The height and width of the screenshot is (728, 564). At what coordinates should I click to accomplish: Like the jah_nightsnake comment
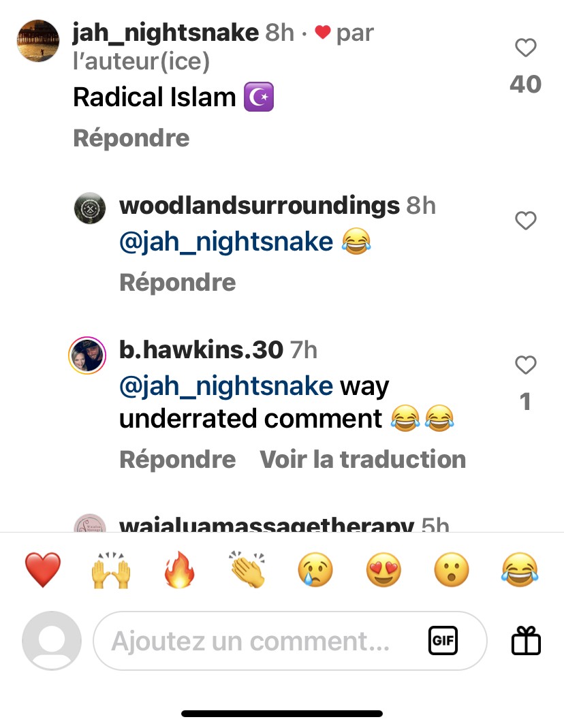pos(525,48)
